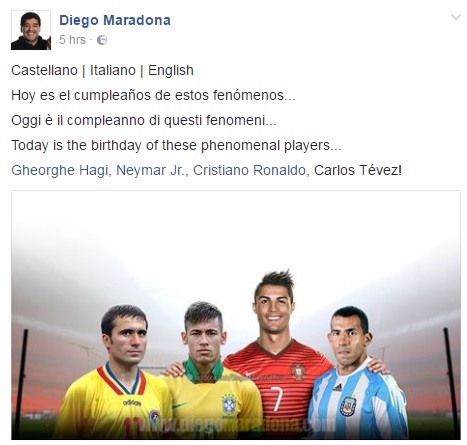
Task: Click the 'Today is the birthday' sentence
Action: tap(176, 145)
